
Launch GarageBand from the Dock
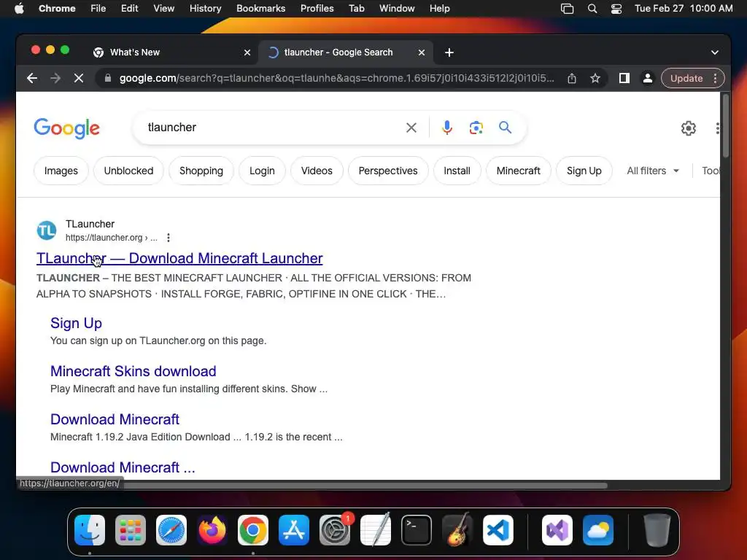[x=457, y=530]
